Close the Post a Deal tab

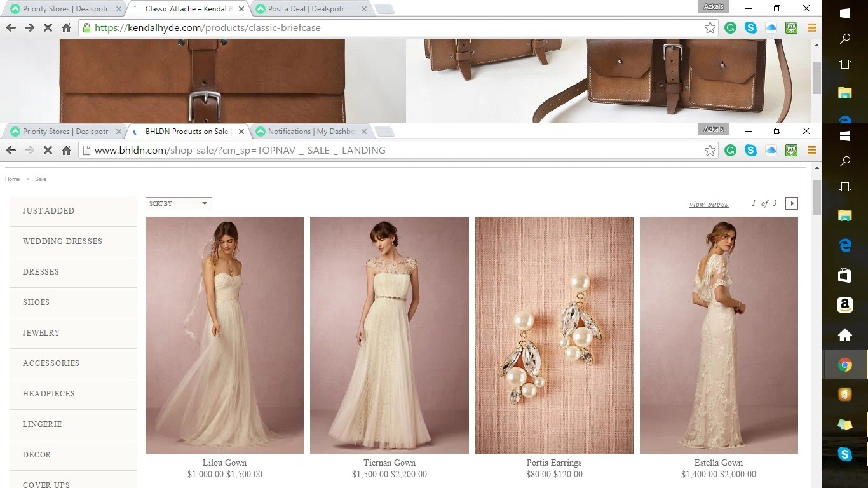363,9
